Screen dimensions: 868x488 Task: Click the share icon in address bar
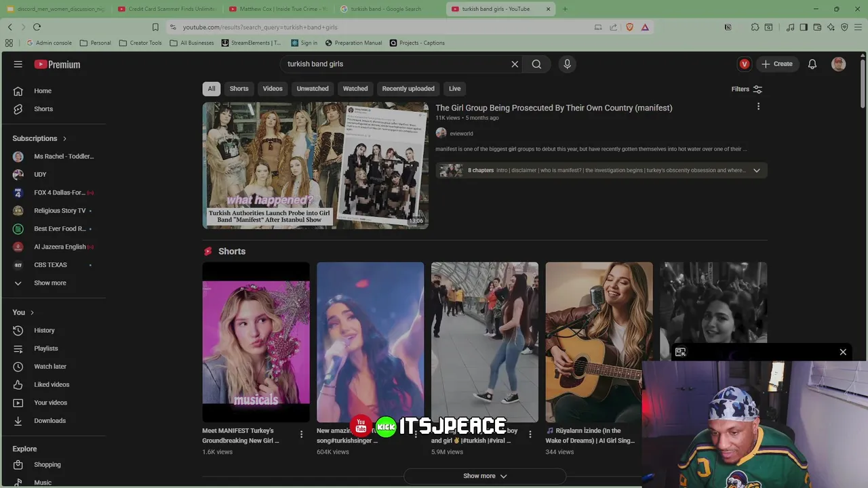click(x=613, y=27)
